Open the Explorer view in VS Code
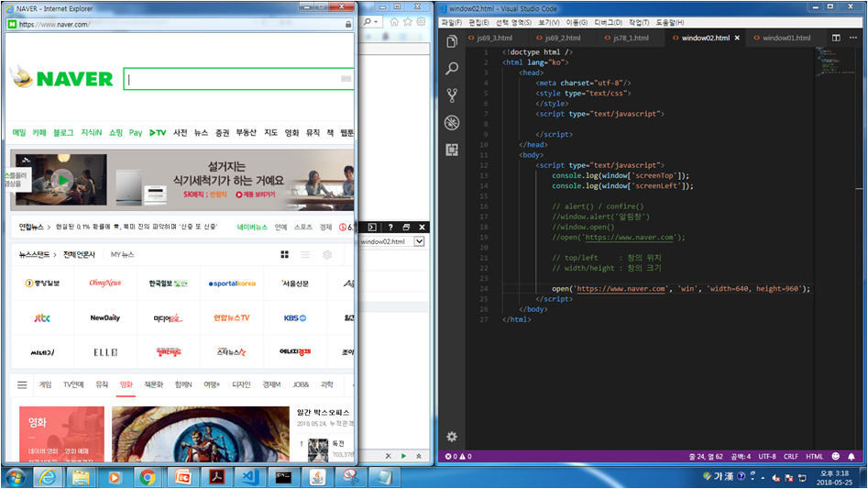 tap(452, 41)
